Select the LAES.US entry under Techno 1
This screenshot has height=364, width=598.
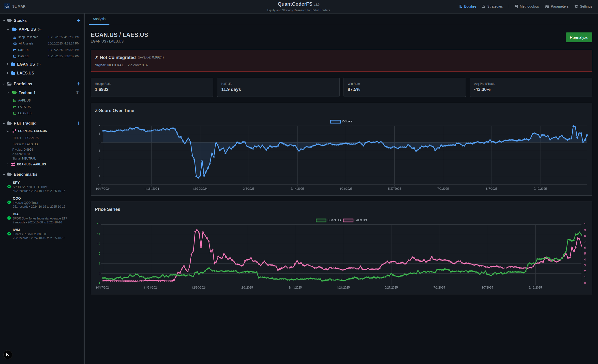pyautogui.click(x=24, y=107)
